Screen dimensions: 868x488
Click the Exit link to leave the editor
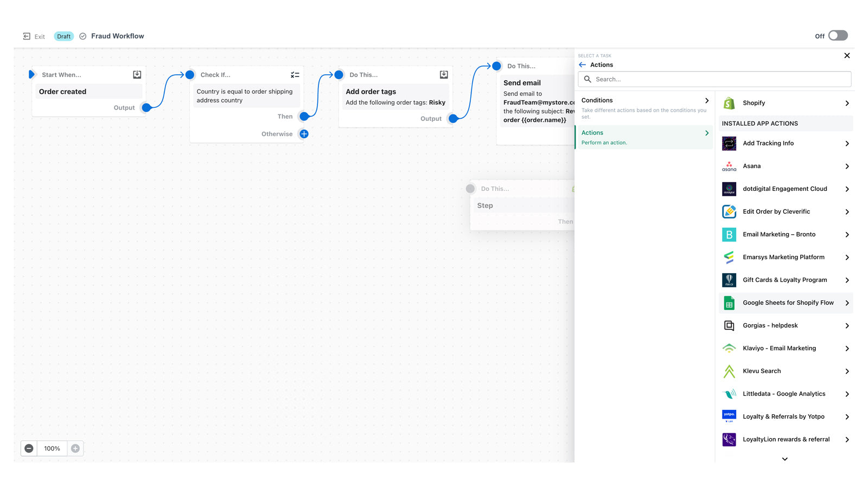coord(34,36)
